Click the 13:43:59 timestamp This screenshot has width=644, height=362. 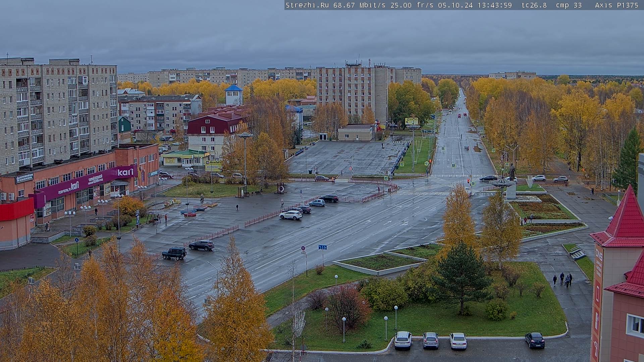pos(494,5)
